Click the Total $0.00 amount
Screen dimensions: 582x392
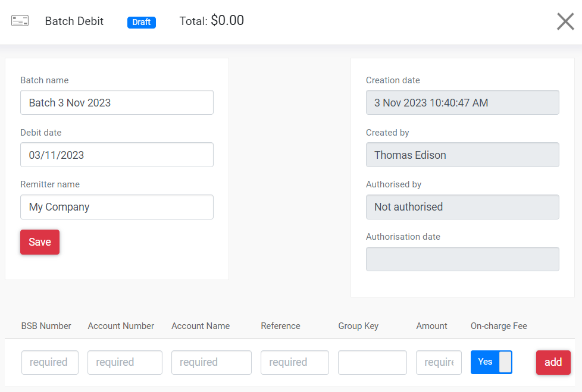coord(227,20)
